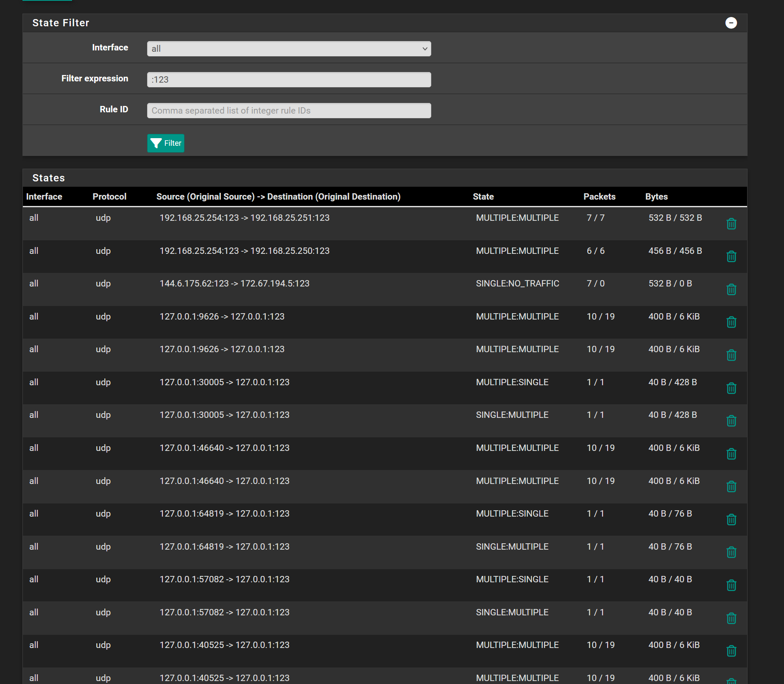This screenshot has width=784, height=684.
Task: Click the Source -> Destination column header
Action: pos(278,197)
